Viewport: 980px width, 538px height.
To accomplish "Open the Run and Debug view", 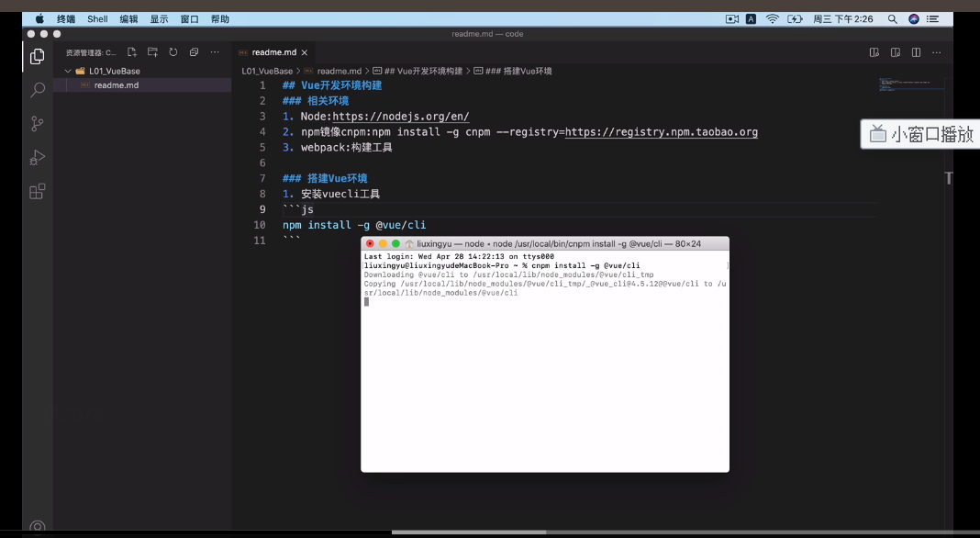I will [x=38, y=157].
